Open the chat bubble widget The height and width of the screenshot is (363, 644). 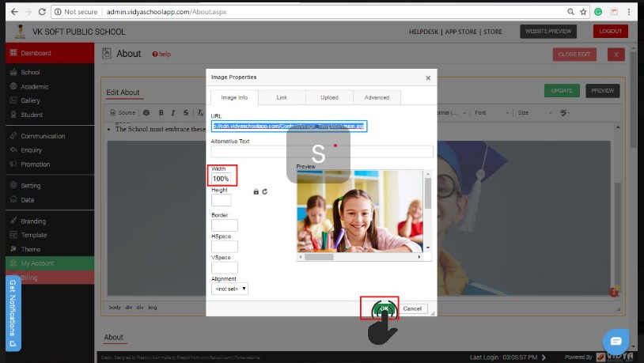pos(616,341)
